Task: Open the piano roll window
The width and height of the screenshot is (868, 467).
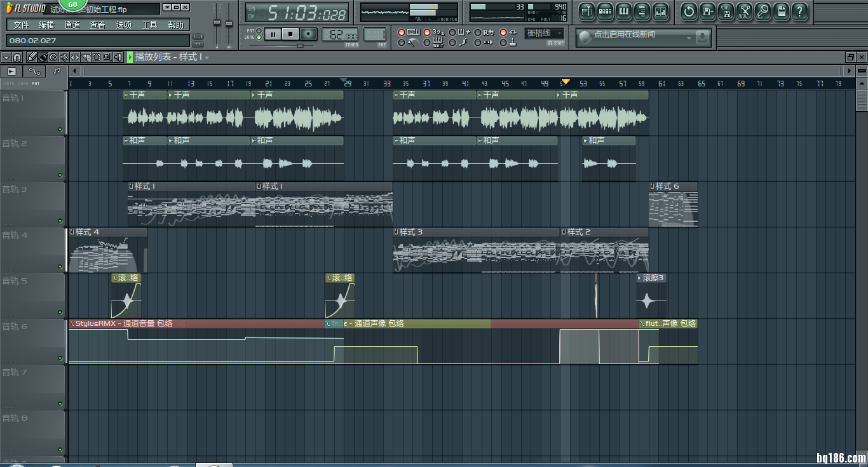Action: (623, 11)
